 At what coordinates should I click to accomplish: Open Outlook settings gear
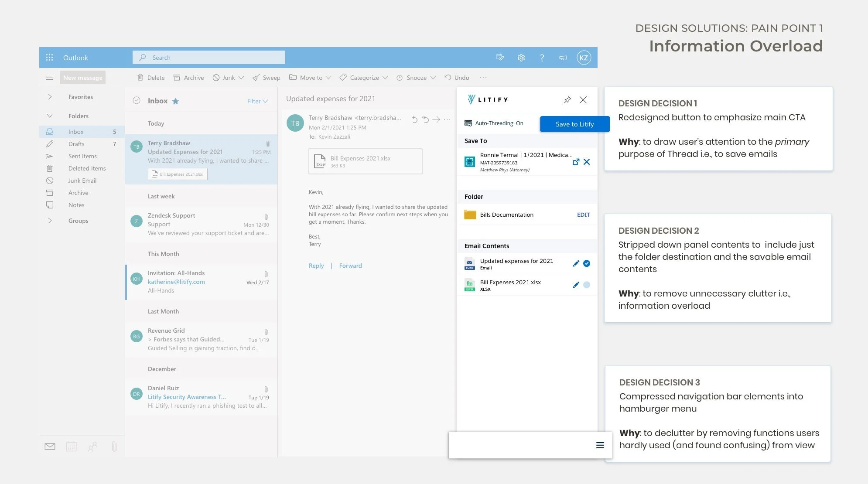[x=521, y=58]
